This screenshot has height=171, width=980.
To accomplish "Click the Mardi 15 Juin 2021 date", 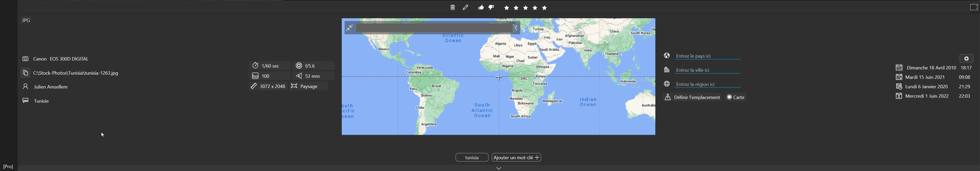I will pos(925,78).
